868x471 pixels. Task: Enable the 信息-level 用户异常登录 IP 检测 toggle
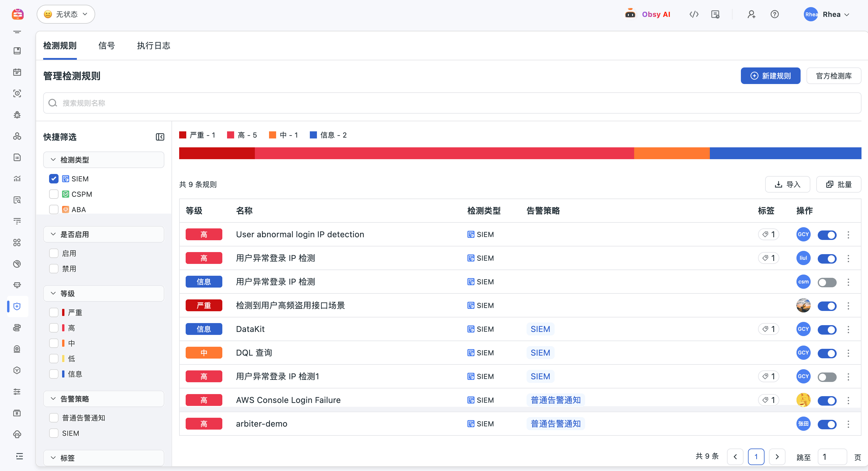(827, 282)
